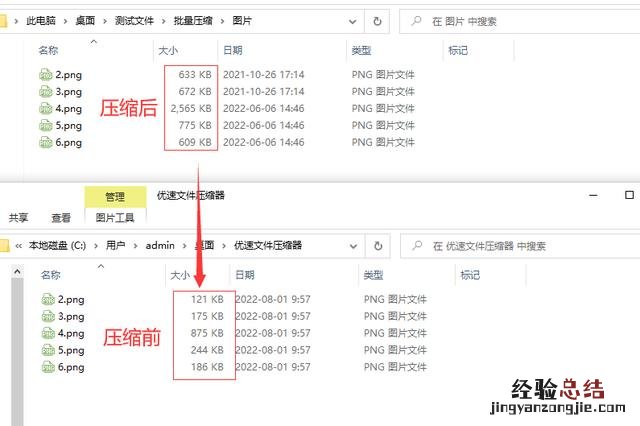Open the 查看 ribbon tab
The width and height of the screenshot is (640, 426).
(x=61, y=217)
